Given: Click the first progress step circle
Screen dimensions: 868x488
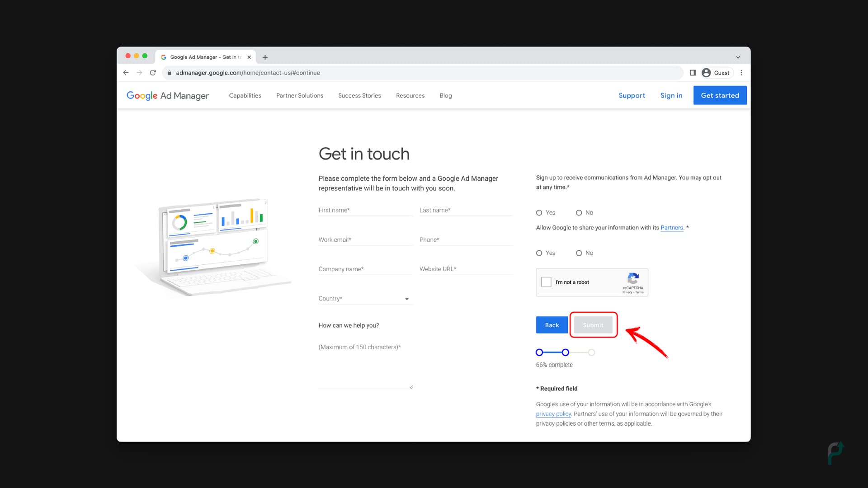Looking at the screenshot, I should (539, 352).
